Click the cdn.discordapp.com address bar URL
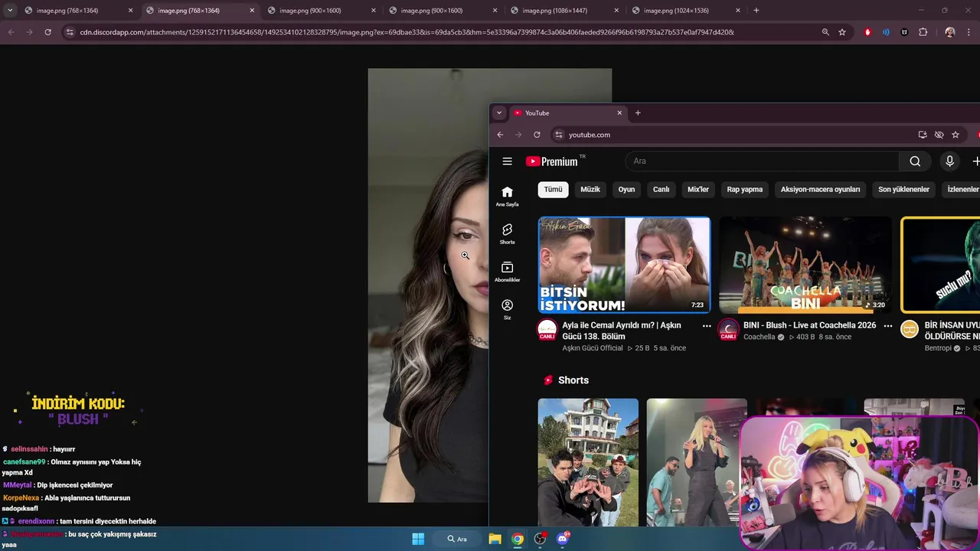 pyautogui.click(x=407, y=32)
